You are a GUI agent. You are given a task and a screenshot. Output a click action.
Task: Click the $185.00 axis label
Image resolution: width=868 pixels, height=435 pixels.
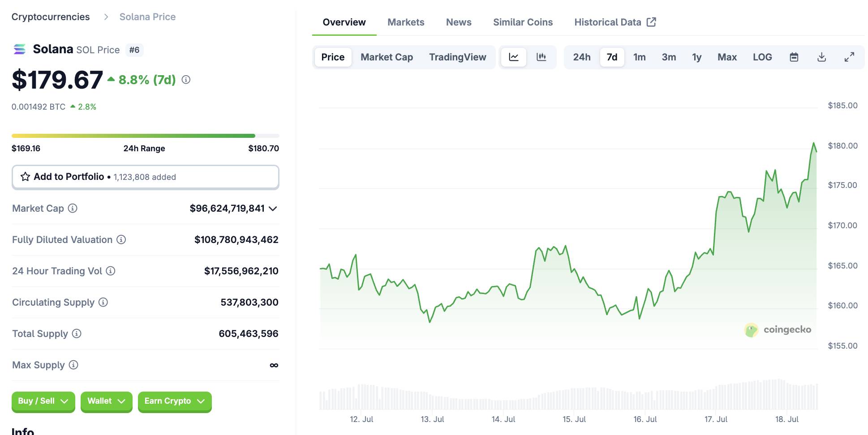pos(842,106)
